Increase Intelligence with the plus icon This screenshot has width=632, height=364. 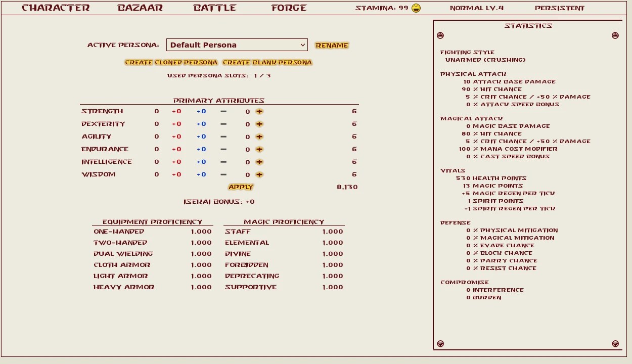point(259,162)
